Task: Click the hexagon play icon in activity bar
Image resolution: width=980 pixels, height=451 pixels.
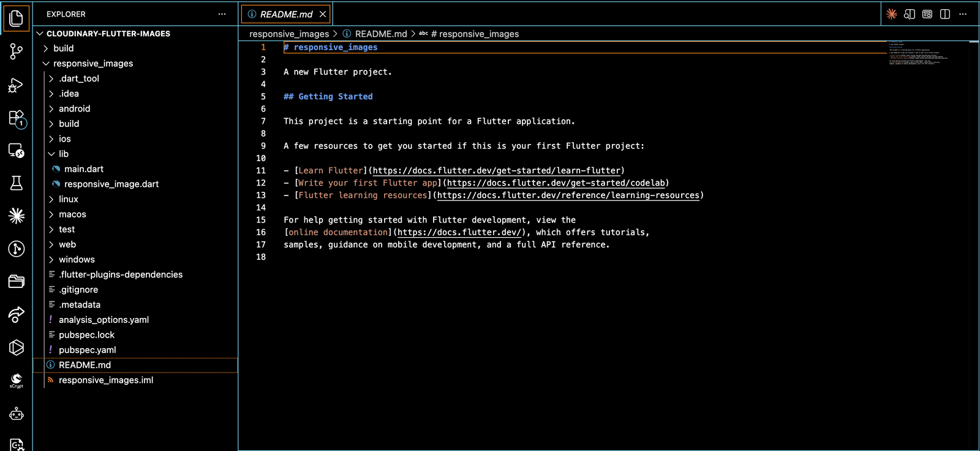Action: coord(17,347)
